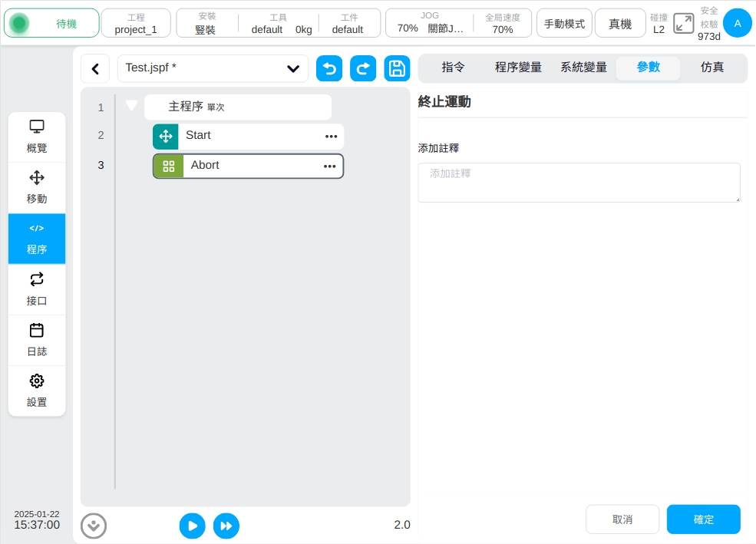Select the Start program row
This screenshot has height=544, width=756.
(249, 137)
